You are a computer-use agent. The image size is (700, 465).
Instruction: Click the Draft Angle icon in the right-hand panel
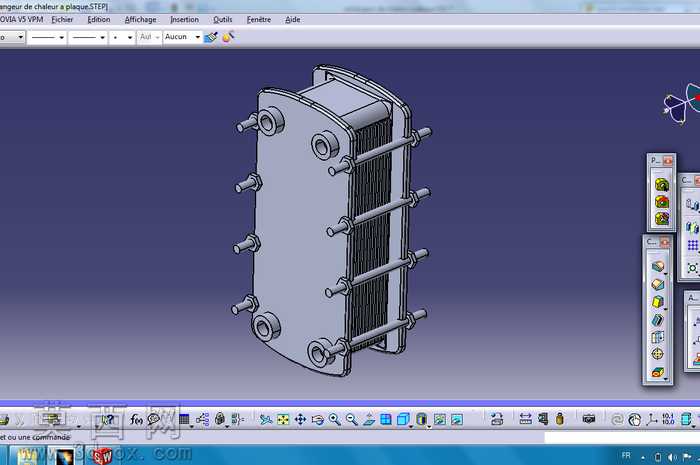[658, 302]
